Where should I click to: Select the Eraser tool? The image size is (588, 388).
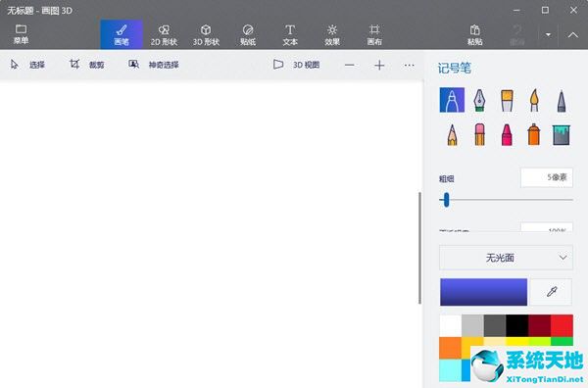[x=479, y=134]
